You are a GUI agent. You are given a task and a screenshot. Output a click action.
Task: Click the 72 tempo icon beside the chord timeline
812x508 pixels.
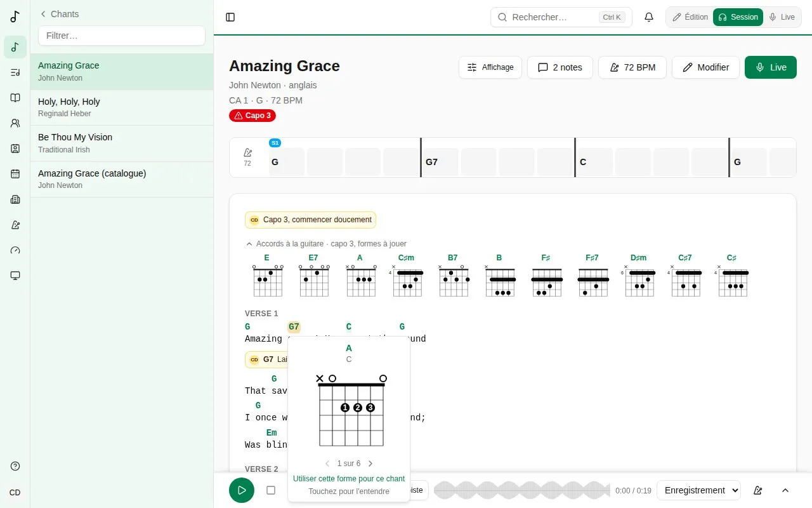point(247,157)
